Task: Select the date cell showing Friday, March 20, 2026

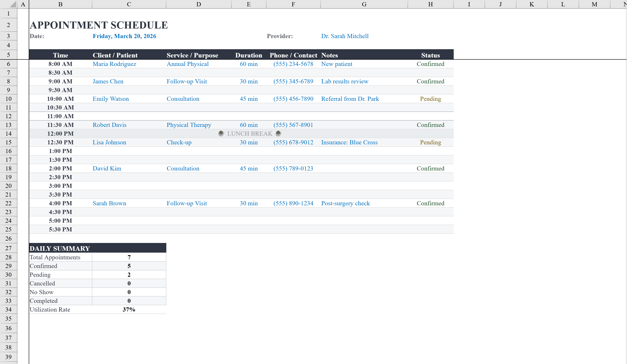Action: click(x=124, y=36)
